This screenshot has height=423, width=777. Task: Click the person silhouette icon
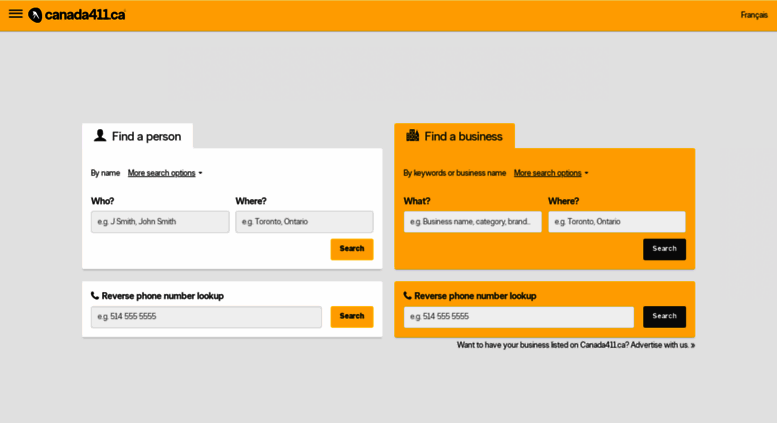click(x=100, y=135)
